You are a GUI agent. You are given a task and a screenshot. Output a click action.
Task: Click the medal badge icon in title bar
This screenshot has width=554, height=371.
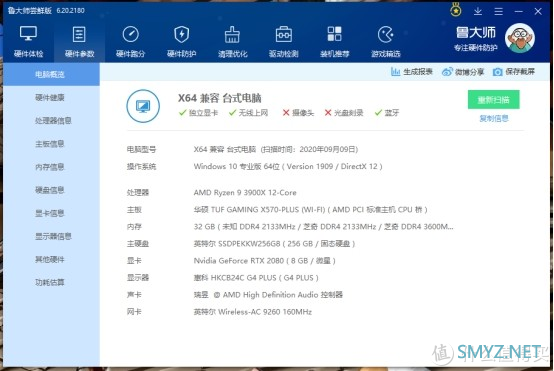[456, 10]
